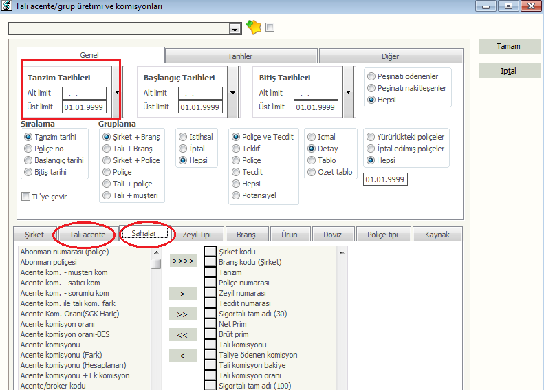The image size is (544, 392).
Task: Choose the Tablo display radio button
Action: [312, 160]
